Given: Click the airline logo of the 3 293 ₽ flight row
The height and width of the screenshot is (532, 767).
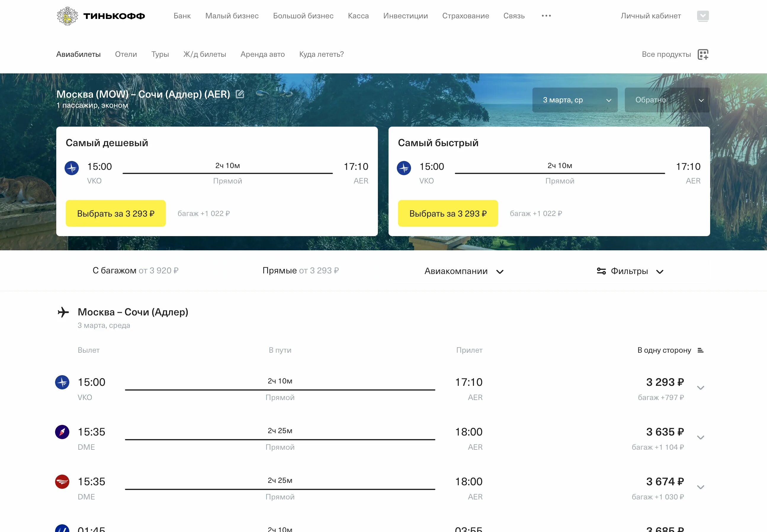Looking at the screenshot, I should coord(62,382).
